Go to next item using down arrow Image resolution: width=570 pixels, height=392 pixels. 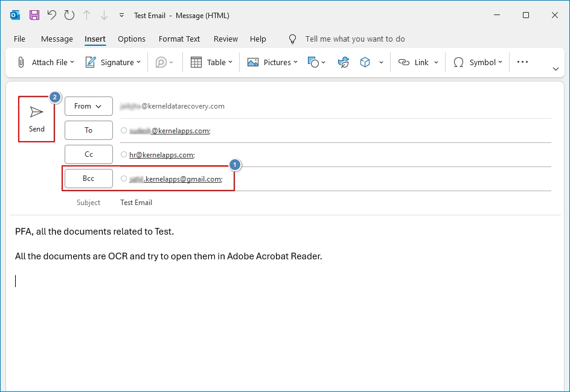coord(104,15)
